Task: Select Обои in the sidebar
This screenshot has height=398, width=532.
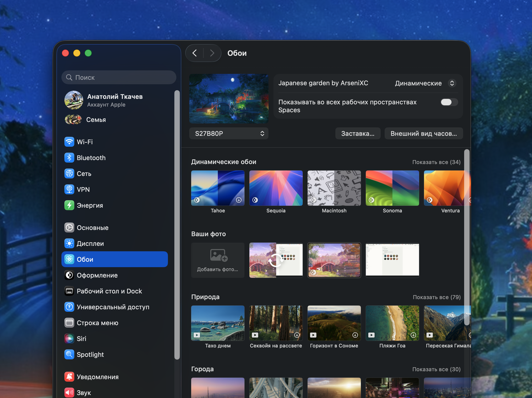Action: [x=115, y=259]
